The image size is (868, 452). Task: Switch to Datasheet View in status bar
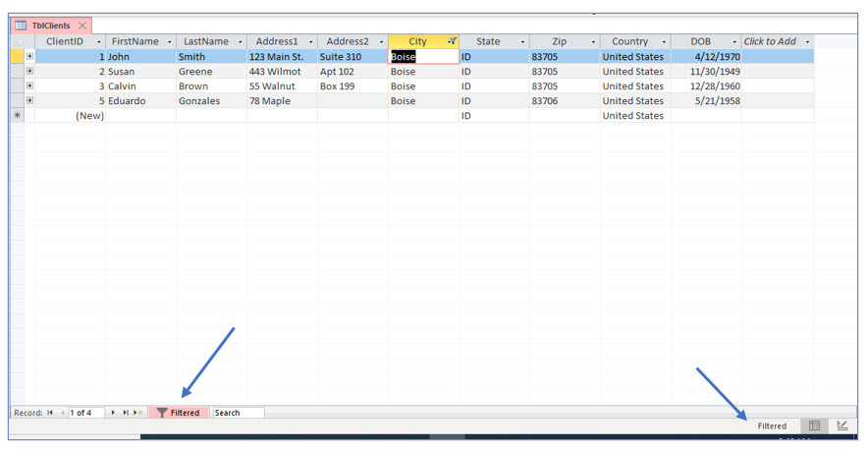click(814, 425)
